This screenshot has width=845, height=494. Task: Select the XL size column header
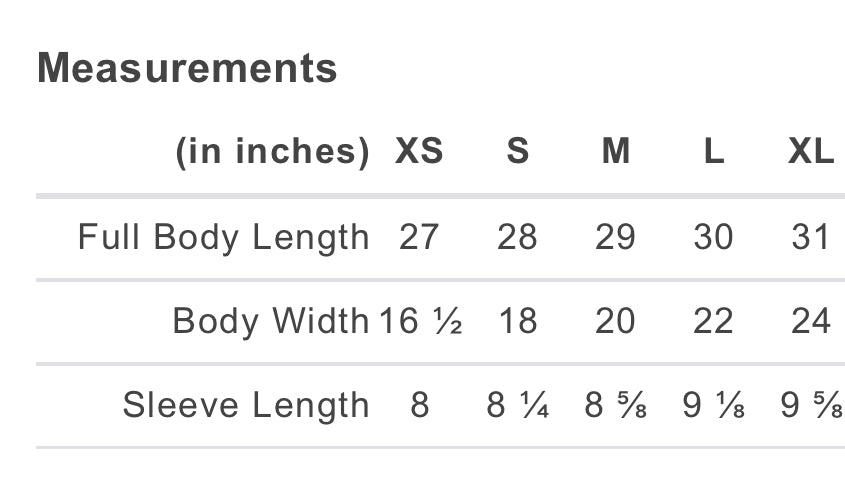[811, 151]
